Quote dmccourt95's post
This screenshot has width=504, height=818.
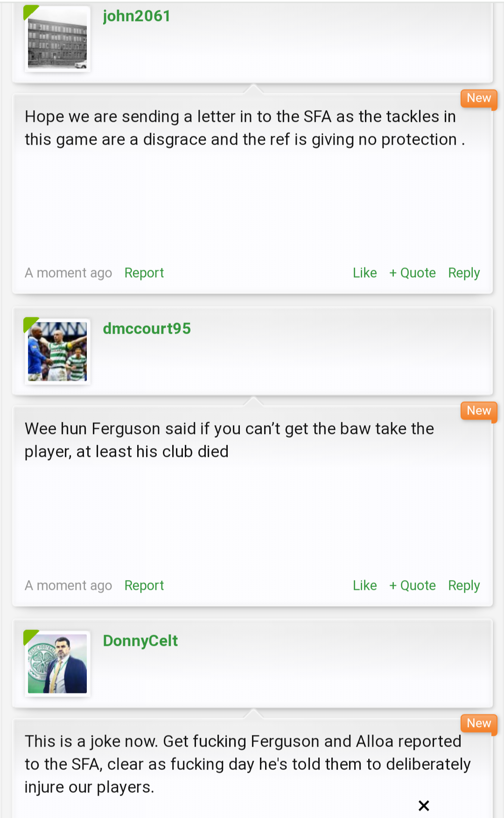(413, 586)
